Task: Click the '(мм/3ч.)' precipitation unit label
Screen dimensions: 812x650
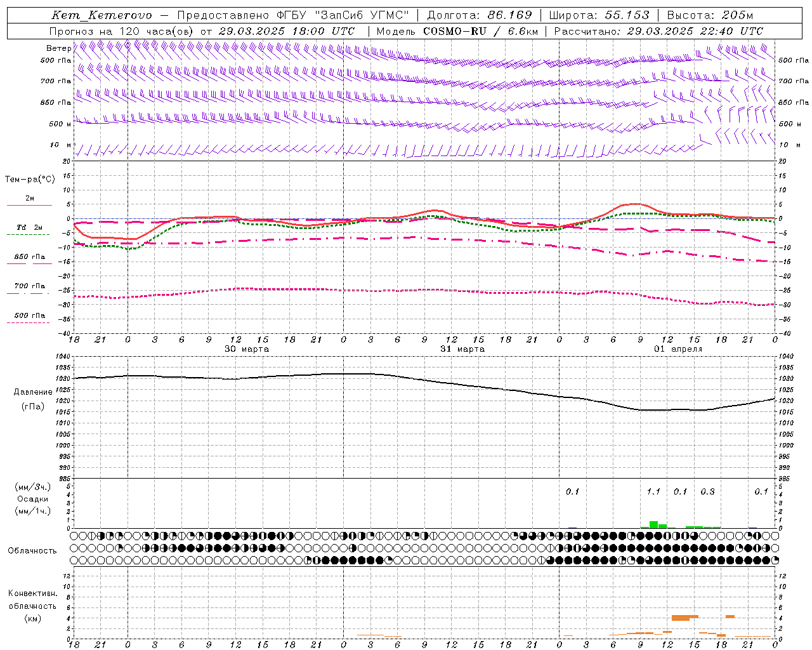Action: point(33,487)
